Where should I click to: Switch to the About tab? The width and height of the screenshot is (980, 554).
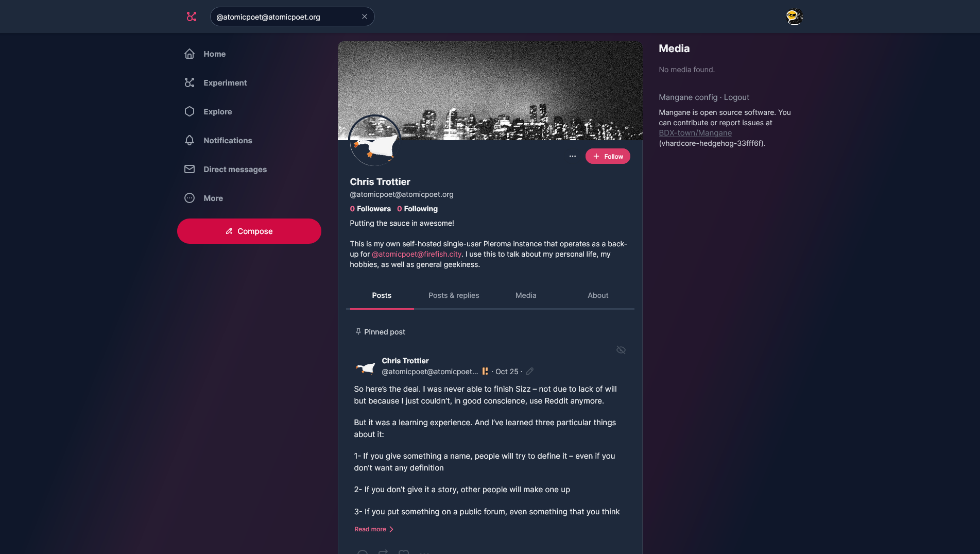[598, 295]
